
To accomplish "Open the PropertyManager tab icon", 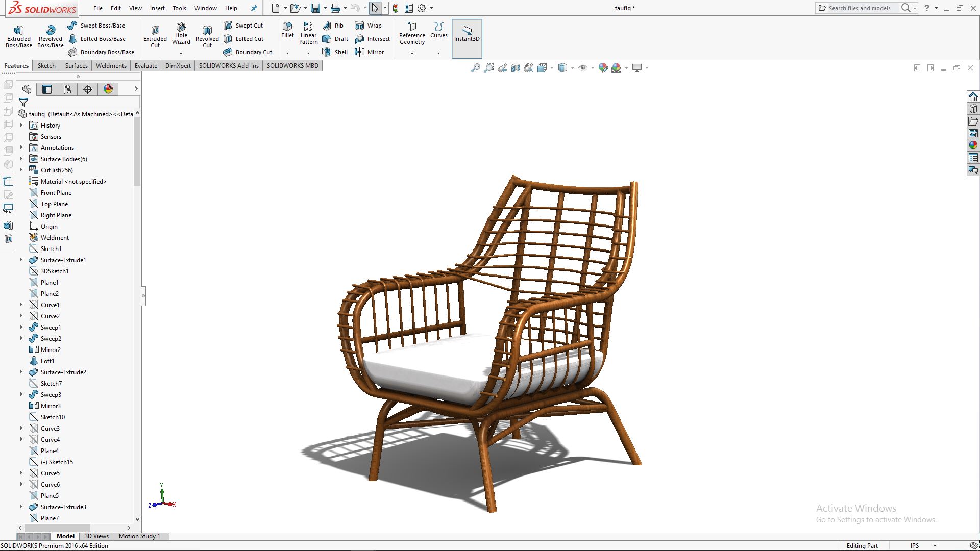I will pos(47,89).
